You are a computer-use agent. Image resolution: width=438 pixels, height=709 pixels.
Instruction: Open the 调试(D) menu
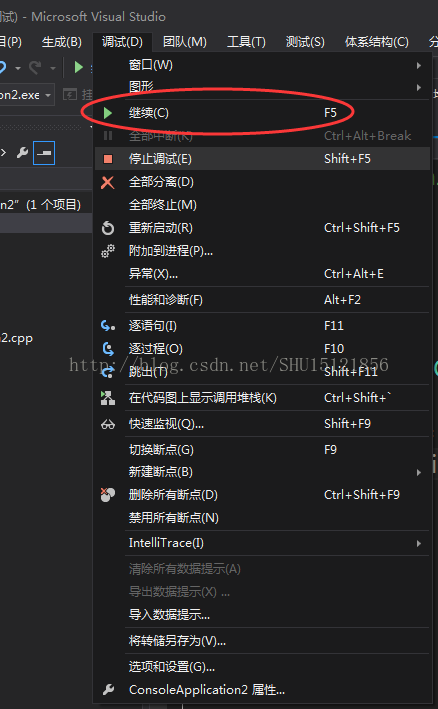[x=122, y=42]
